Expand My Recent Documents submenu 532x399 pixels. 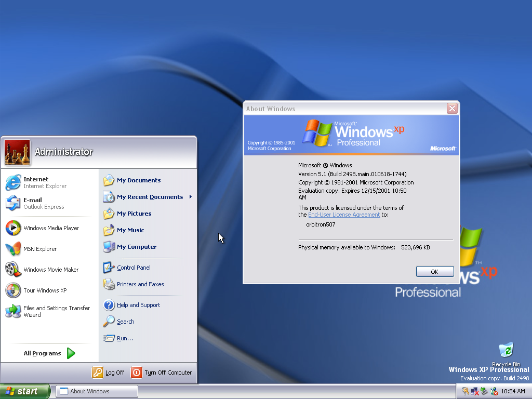tap(148, 197)
